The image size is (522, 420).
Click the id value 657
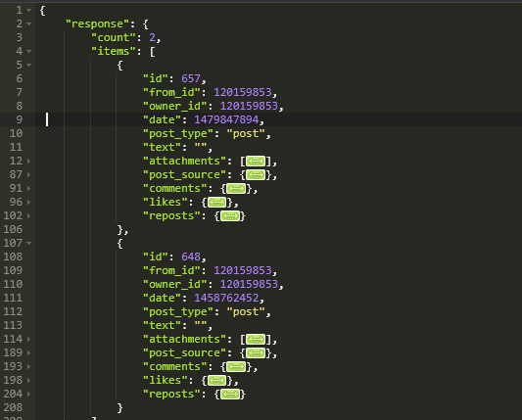pos(191,78)
